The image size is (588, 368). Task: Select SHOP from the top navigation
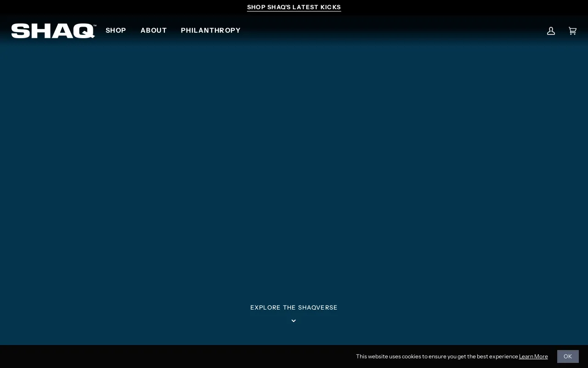click(x=116, y=30)
